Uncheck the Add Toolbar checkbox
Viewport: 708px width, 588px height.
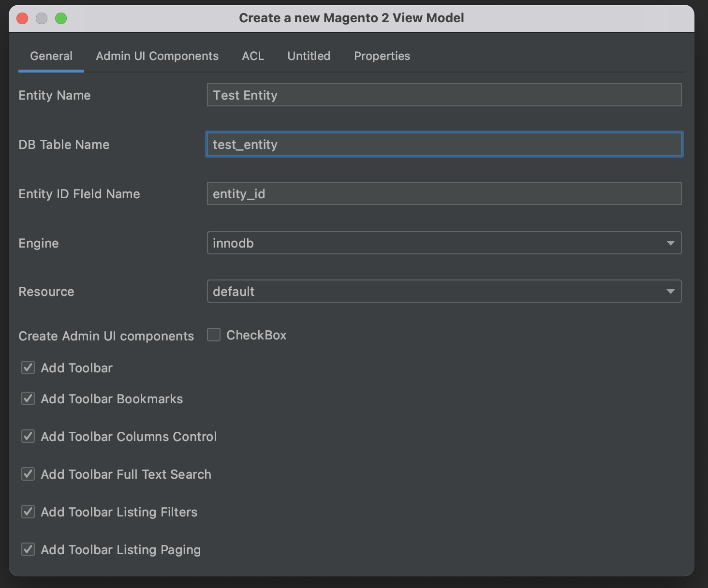[x=28, y=368]
